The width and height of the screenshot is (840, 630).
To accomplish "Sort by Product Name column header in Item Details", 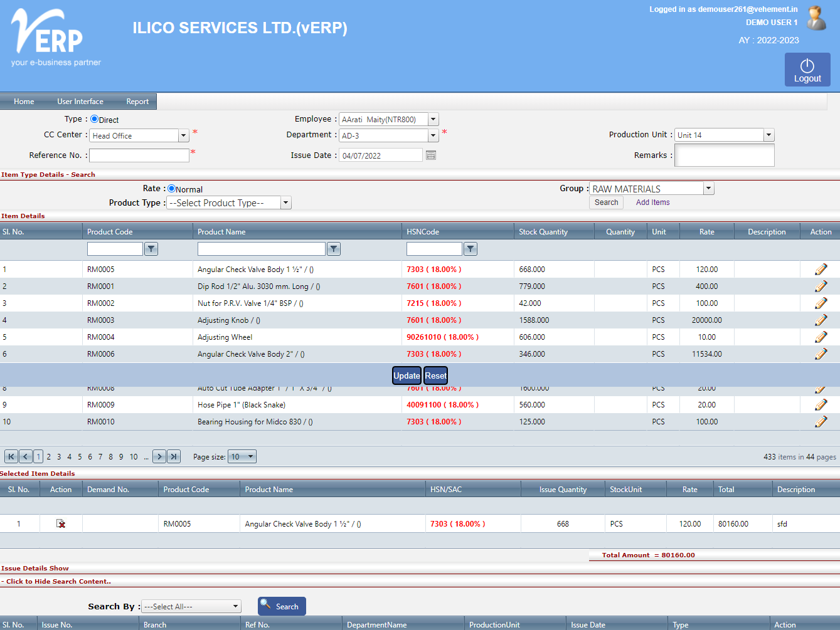I will pos(221,232).
